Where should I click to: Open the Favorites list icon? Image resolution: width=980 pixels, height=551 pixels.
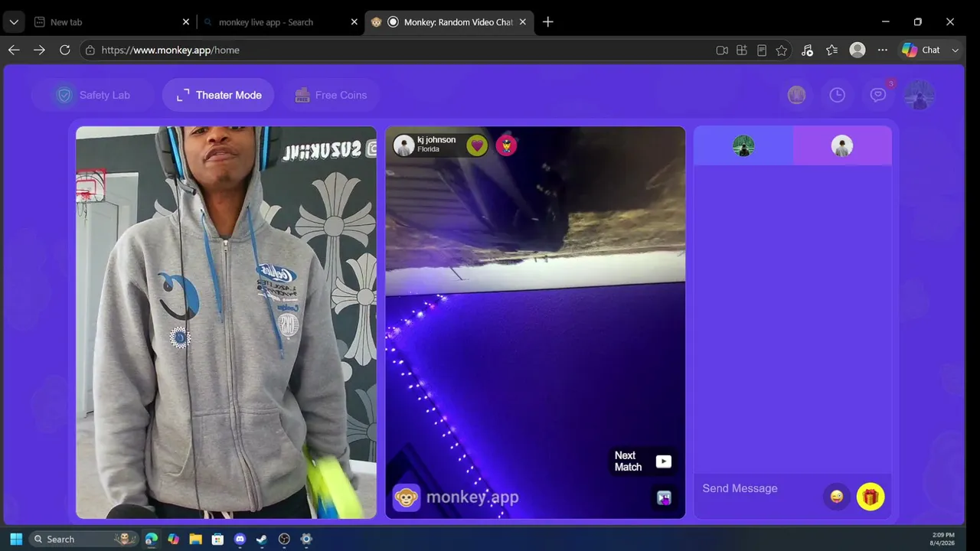(x=832, y=50)
